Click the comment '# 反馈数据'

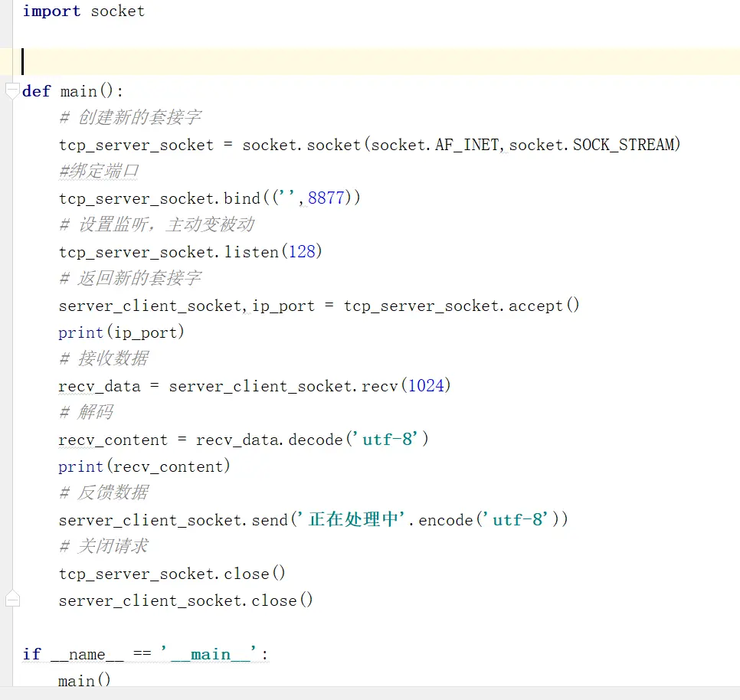[104, 493]
